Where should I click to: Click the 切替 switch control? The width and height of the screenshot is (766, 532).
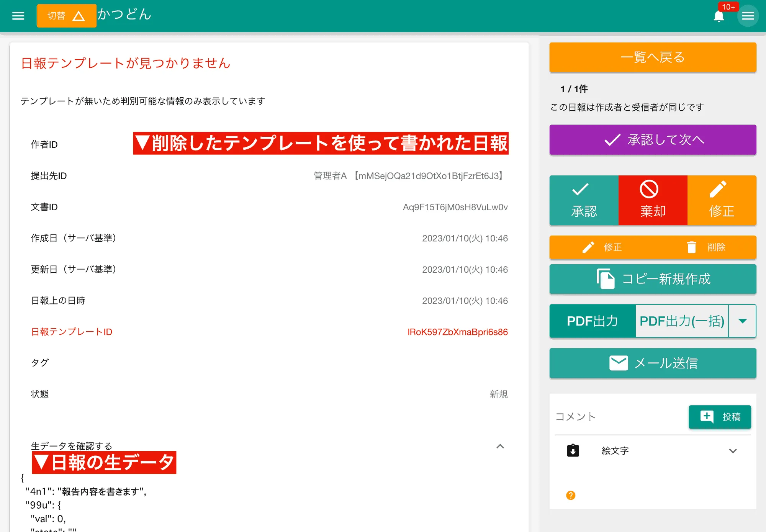pos(66,15)
